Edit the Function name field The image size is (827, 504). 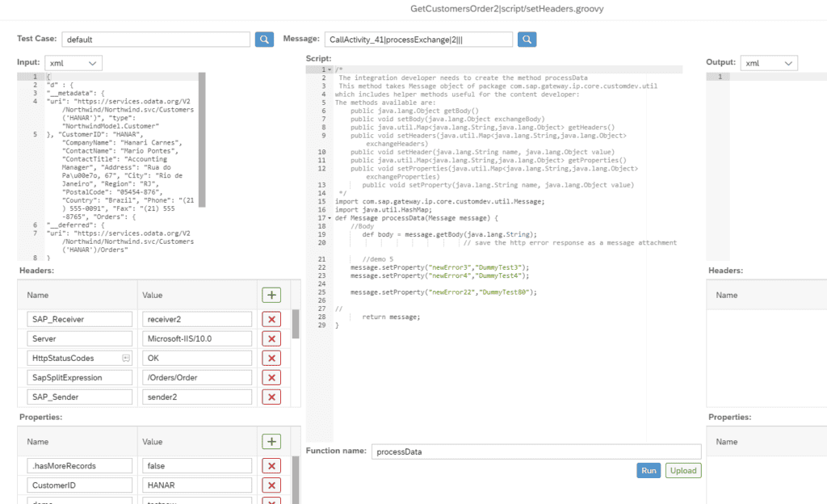(x=536, y=451)
